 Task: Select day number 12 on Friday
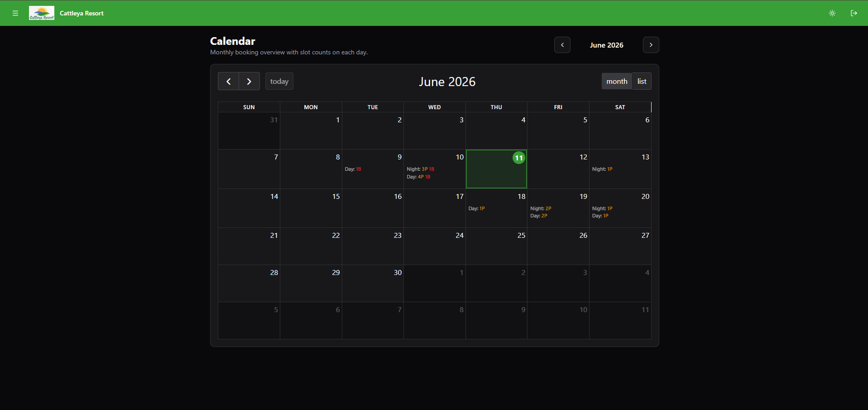tap(583, 157)
